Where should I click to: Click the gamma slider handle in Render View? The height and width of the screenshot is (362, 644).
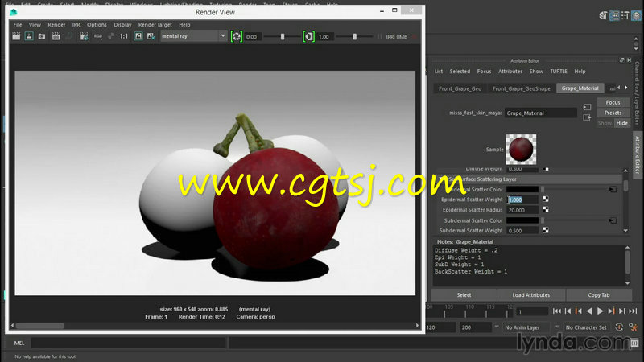point(354,36)
